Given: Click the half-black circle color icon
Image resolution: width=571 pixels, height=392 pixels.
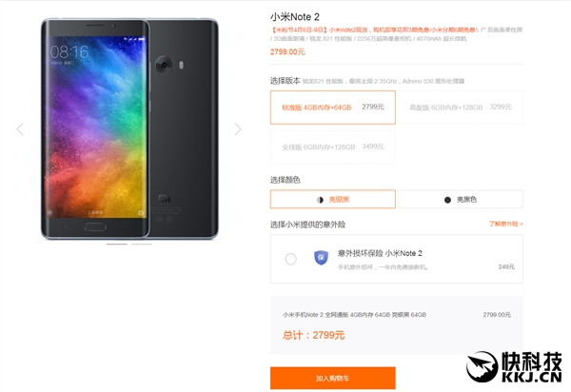Looking at the screenshot, I should (320, 200).
